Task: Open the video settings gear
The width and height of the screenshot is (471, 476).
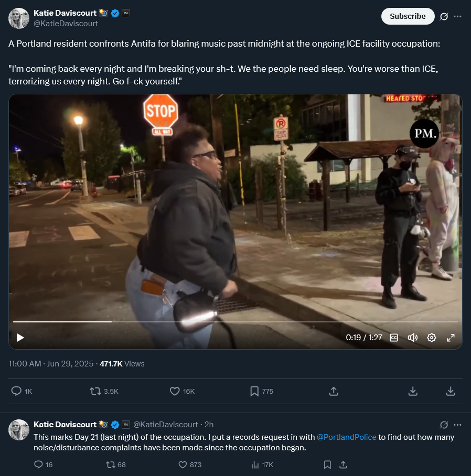Action: click(432, 338)
